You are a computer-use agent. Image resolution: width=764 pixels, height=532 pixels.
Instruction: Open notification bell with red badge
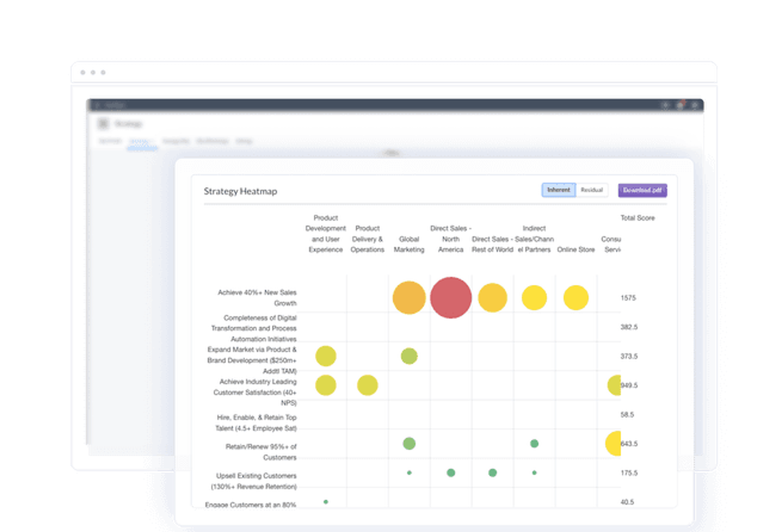[x=680, y=105]
